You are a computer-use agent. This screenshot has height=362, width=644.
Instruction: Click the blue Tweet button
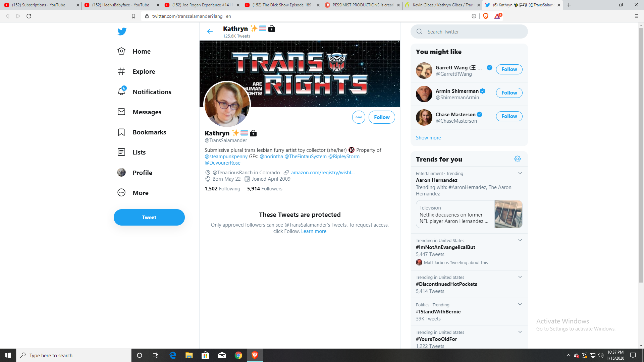[149, 218]
